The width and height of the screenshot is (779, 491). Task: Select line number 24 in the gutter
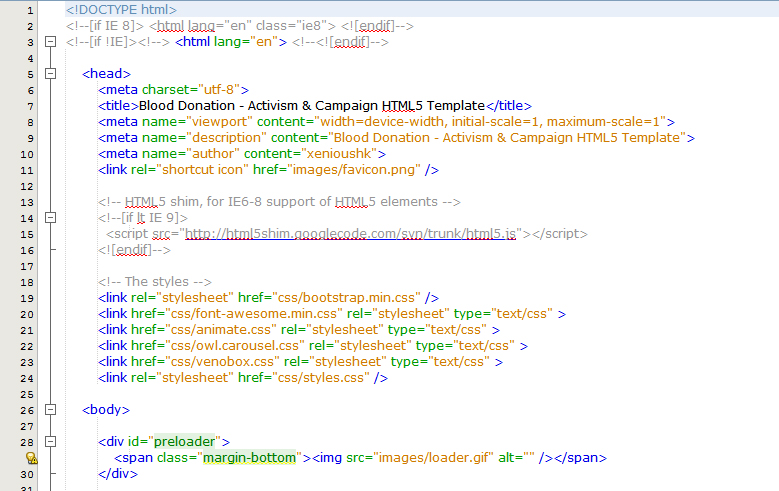point(27,378)
